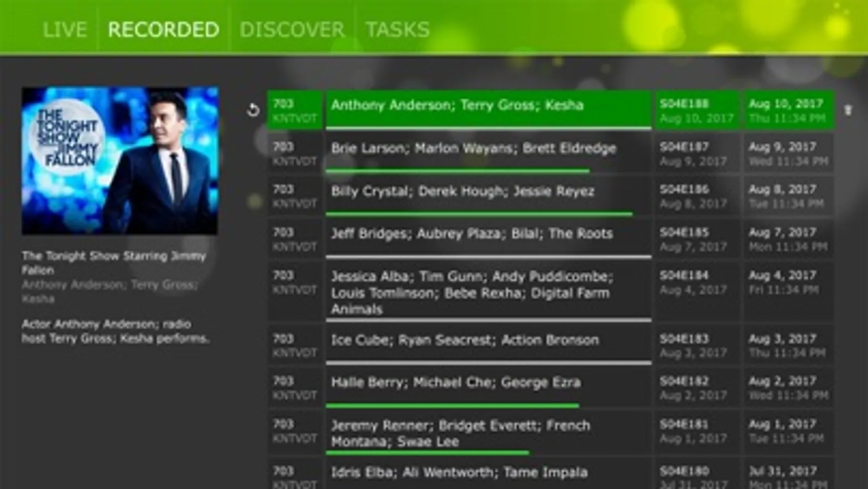
Task: Click the episode description about Actor Anthony Anderson
Action: 115,331
